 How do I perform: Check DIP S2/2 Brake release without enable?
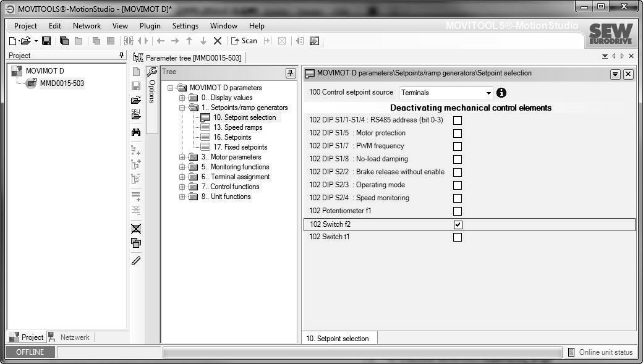(x=458, y=172)
